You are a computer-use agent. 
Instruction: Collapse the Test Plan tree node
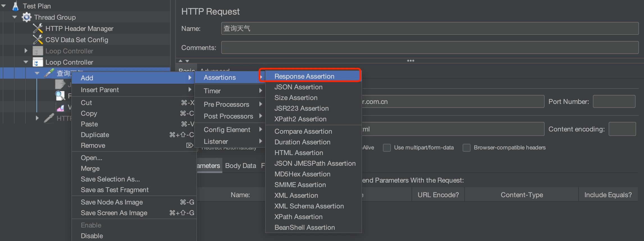pyautogui.click(x=3, y=6)
